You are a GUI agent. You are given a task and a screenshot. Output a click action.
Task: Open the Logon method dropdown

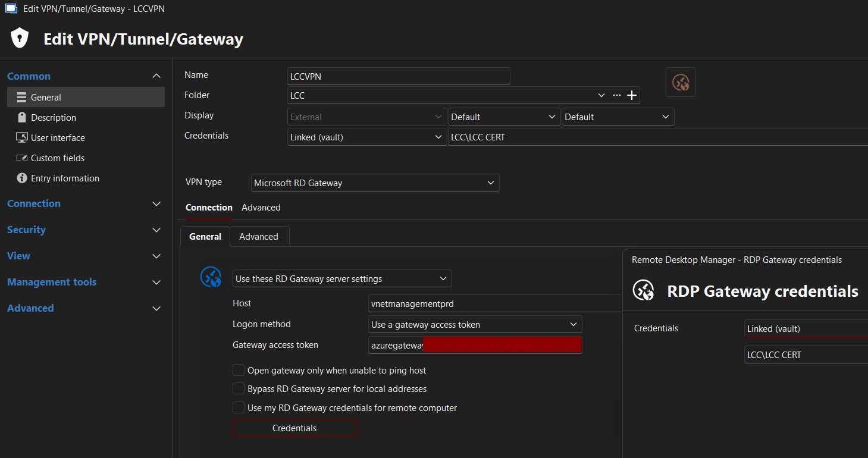[x=475, y=324]
